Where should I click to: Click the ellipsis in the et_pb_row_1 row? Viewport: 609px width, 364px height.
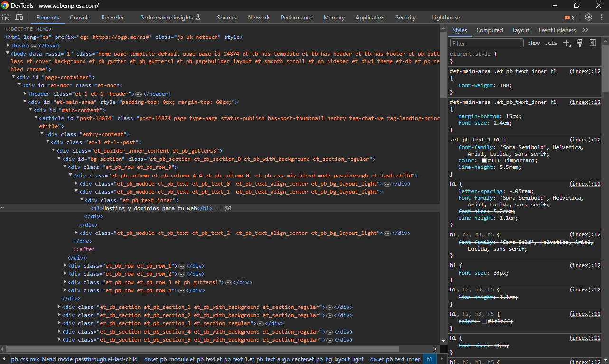[x=182, y=266]
